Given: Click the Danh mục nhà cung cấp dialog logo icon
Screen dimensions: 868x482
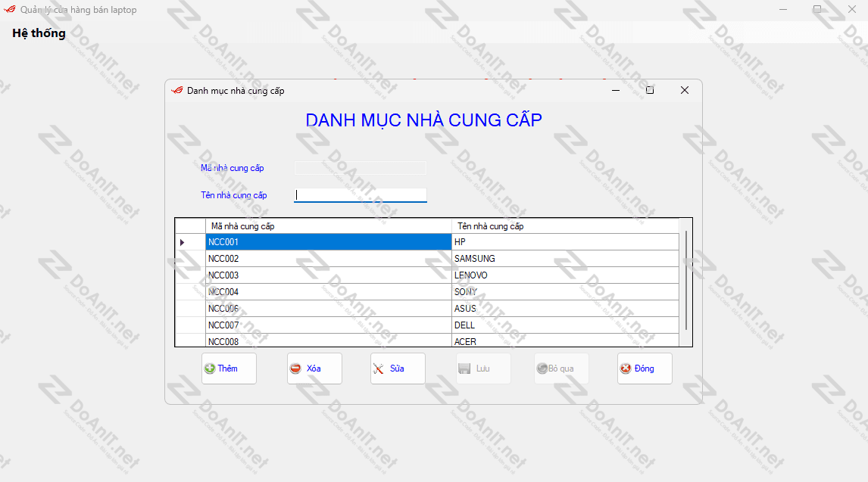Looking at the screenshot, I should tap(177, 91).
